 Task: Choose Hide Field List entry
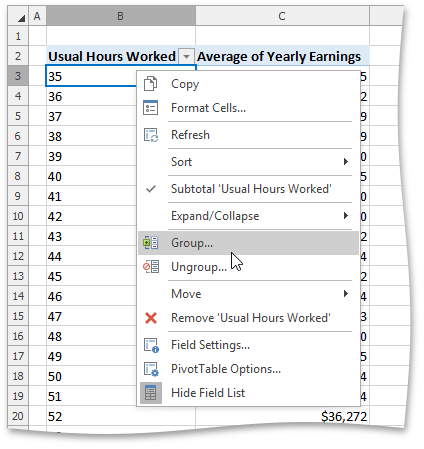[x=248, y=393]
